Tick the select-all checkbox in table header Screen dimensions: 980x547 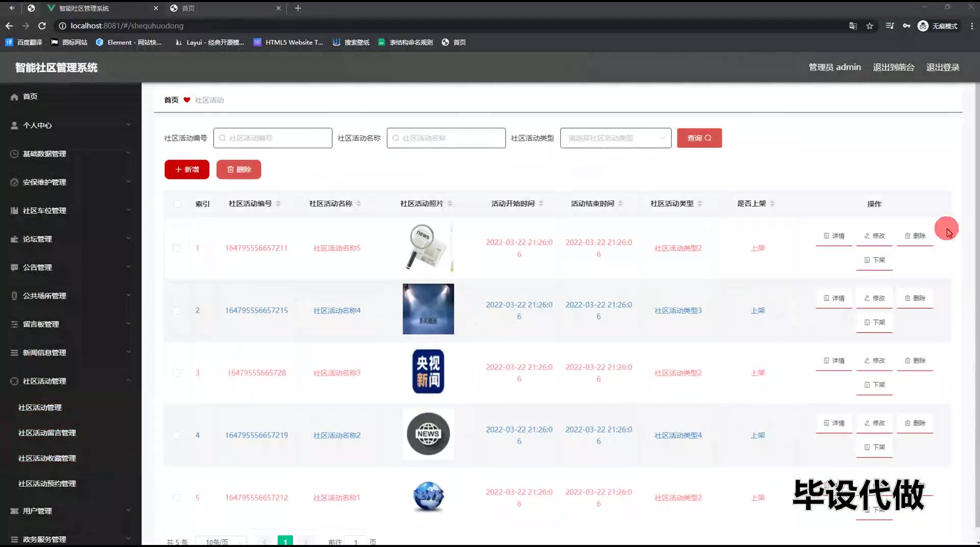click(177, 204)
